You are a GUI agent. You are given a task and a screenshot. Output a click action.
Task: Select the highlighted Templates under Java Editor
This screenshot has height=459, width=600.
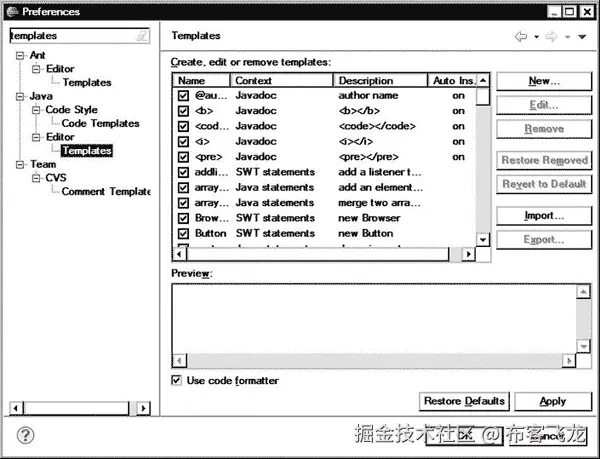tap(87, 151)
